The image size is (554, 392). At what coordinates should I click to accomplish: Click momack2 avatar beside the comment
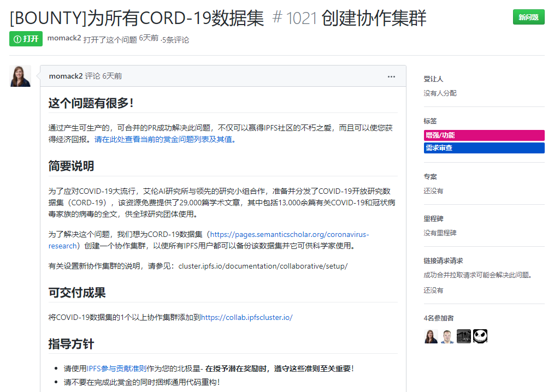[x=20, y=76]
